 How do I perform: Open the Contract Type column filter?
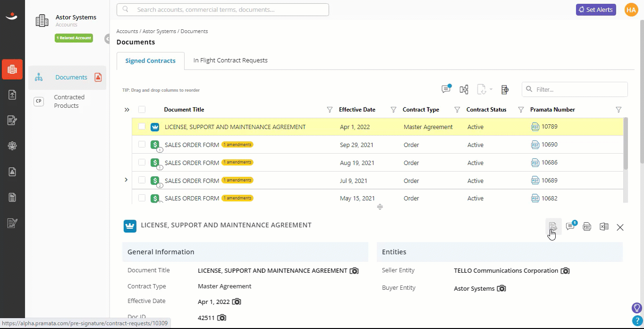pyautogui.click(x=457, y=110)
